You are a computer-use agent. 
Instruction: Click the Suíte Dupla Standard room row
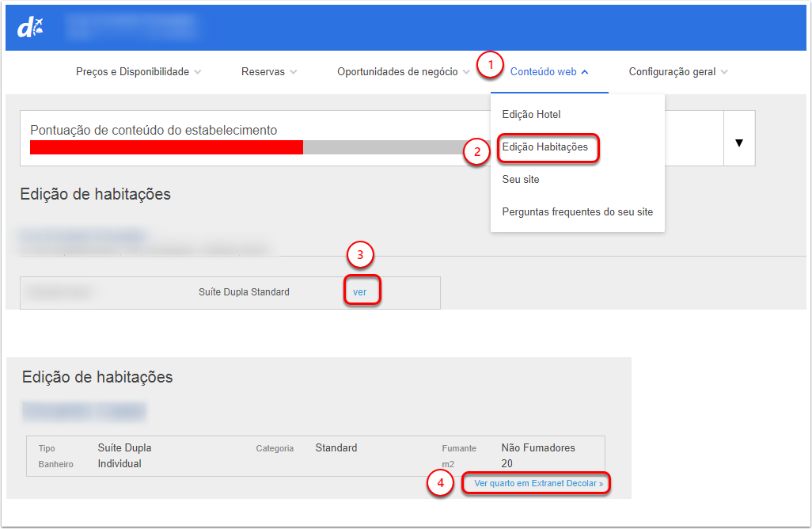tap(244, 292)
